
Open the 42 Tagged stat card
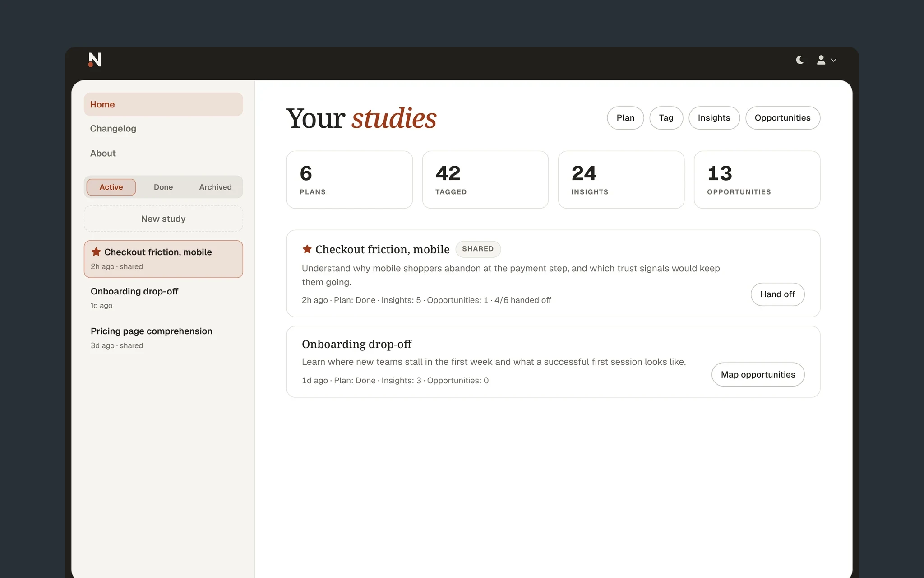485,180
